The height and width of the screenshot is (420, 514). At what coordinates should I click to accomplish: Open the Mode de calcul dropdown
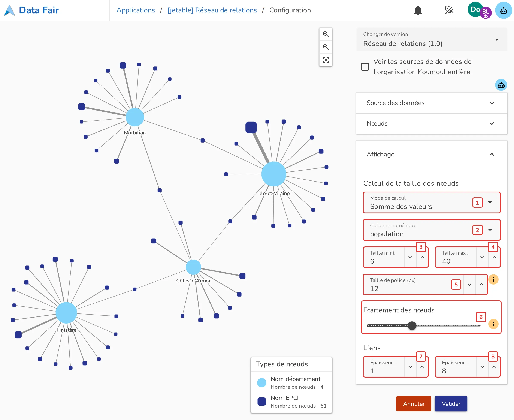pyautogui.click(x=432, y=202)
